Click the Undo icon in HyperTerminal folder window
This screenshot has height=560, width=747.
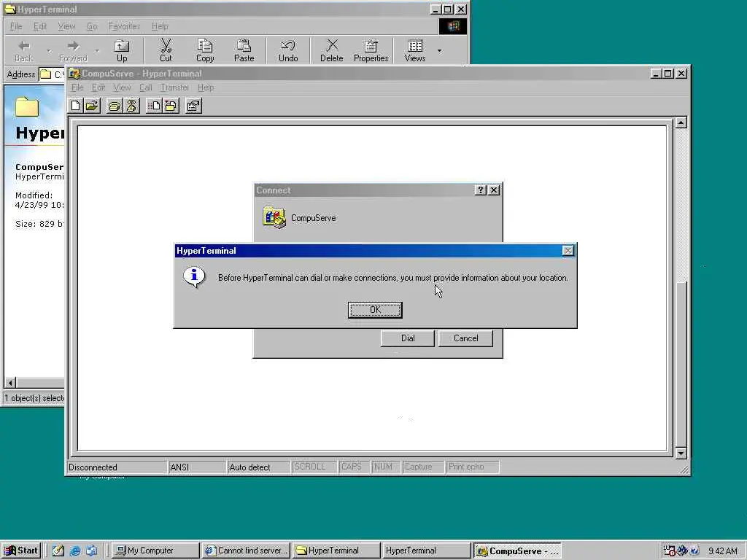[288, 50]
